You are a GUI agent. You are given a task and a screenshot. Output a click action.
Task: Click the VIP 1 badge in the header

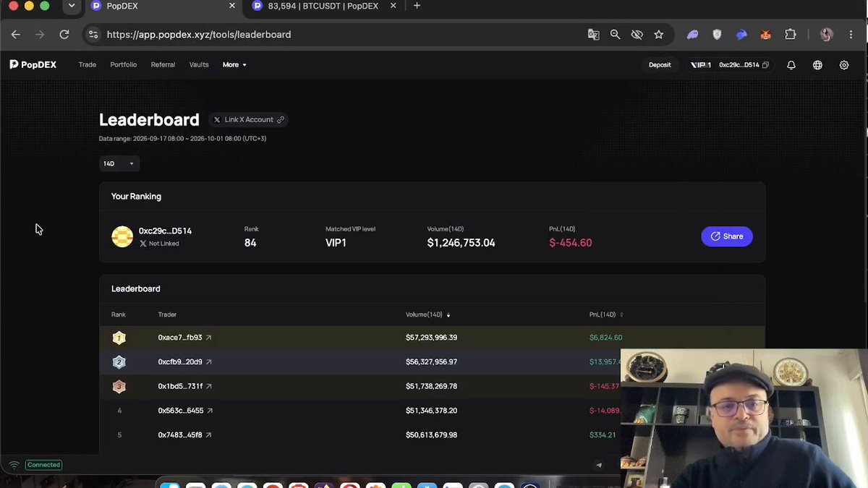click(701, 65)
